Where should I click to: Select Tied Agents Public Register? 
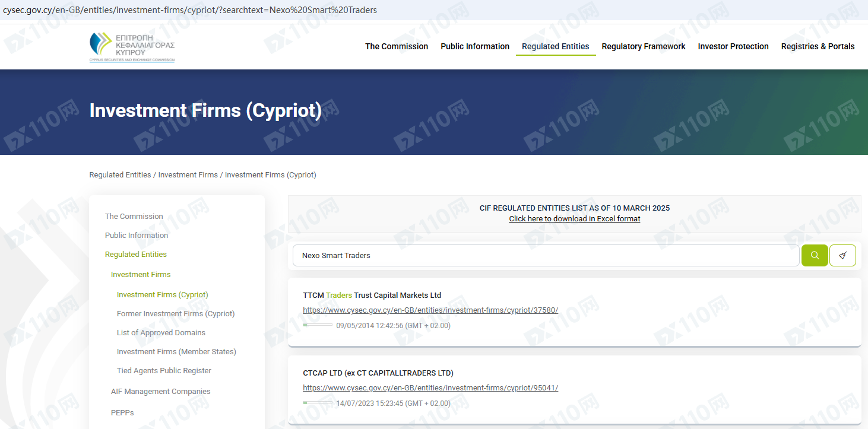164,370
